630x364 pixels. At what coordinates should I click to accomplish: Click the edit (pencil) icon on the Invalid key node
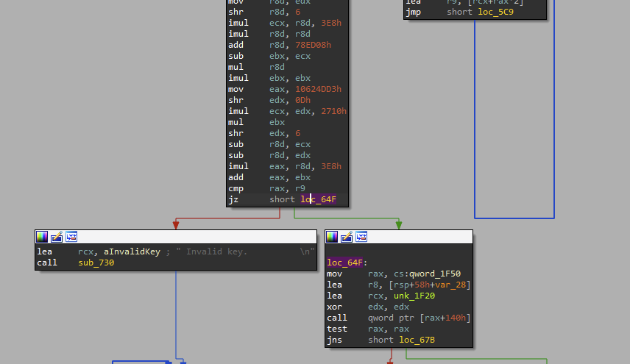click(x=57, y=237)
